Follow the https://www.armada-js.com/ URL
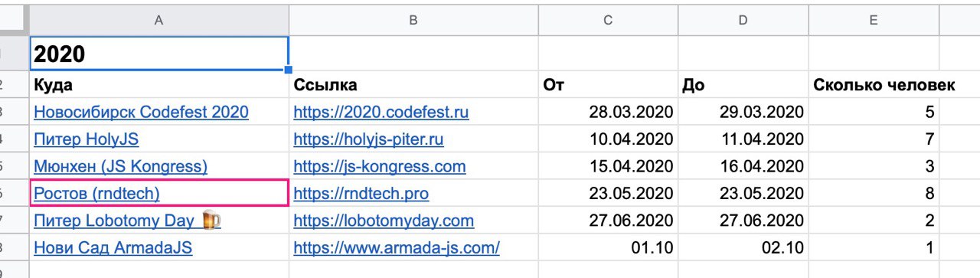This screenshot has width=980, height=278. (397, 247)
